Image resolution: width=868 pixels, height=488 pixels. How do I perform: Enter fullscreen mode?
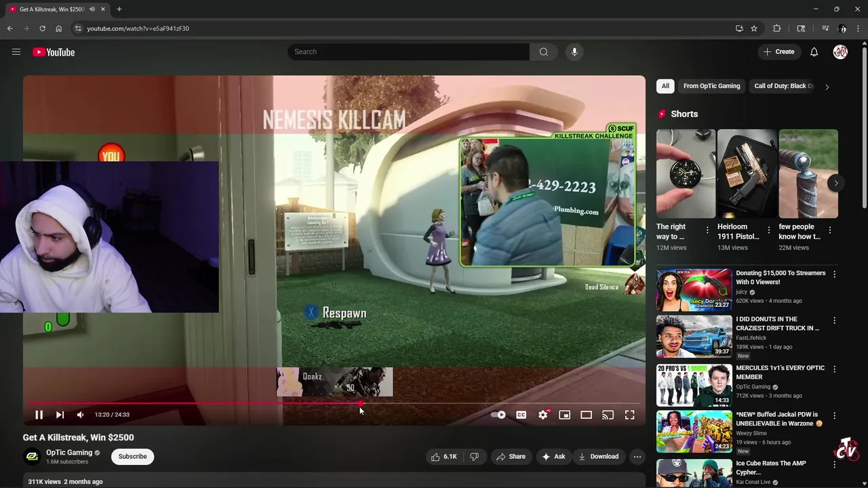tap(629, 415)
